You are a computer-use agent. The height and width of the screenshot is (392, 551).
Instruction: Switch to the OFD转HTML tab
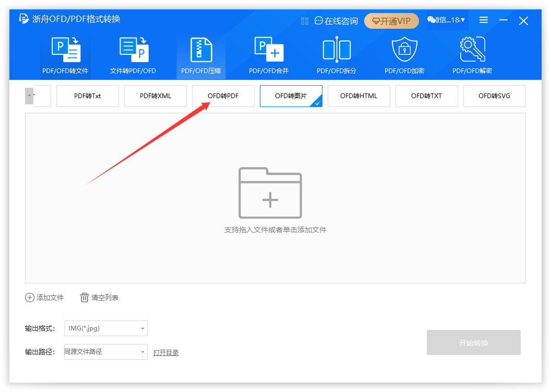358,96
